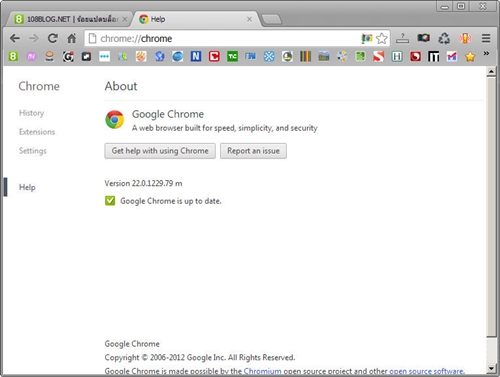The height and width of the screenshot is (377, 500).
Task: Click the scrollbar down arrow
Action: tap(491, 368)
